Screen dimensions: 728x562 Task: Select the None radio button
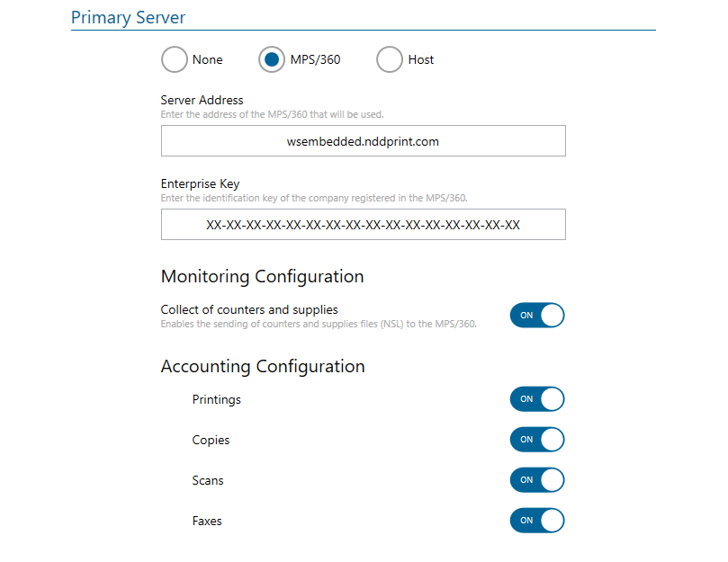(175, 60)
